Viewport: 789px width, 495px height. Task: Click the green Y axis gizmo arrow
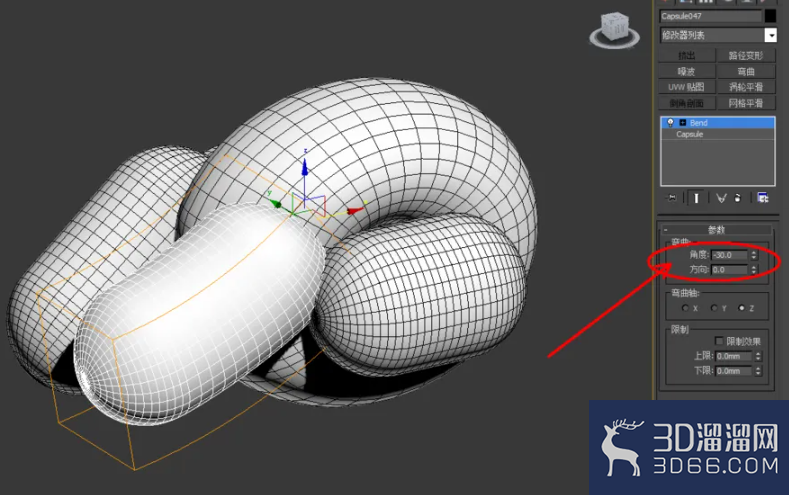[x=275, y=203]
